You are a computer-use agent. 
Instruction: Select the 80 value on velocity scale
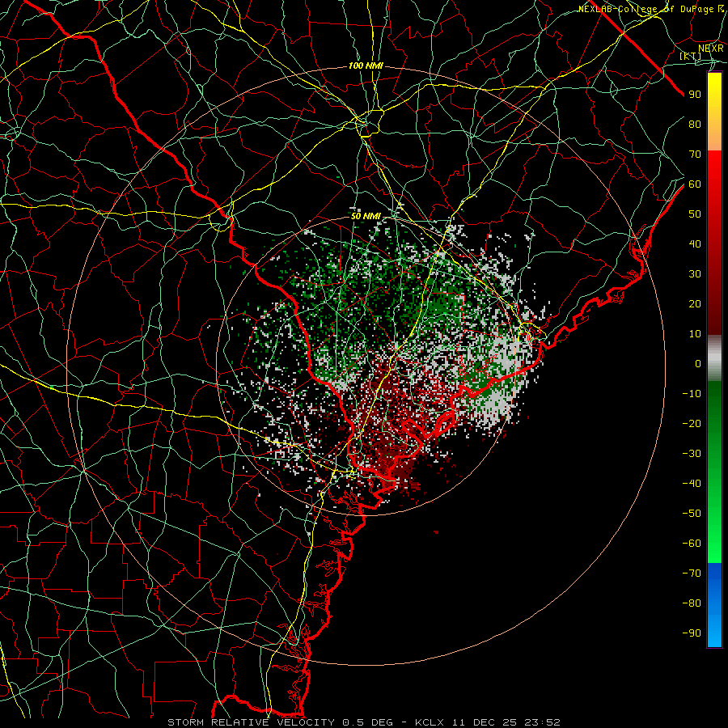[x=695, y=124]
